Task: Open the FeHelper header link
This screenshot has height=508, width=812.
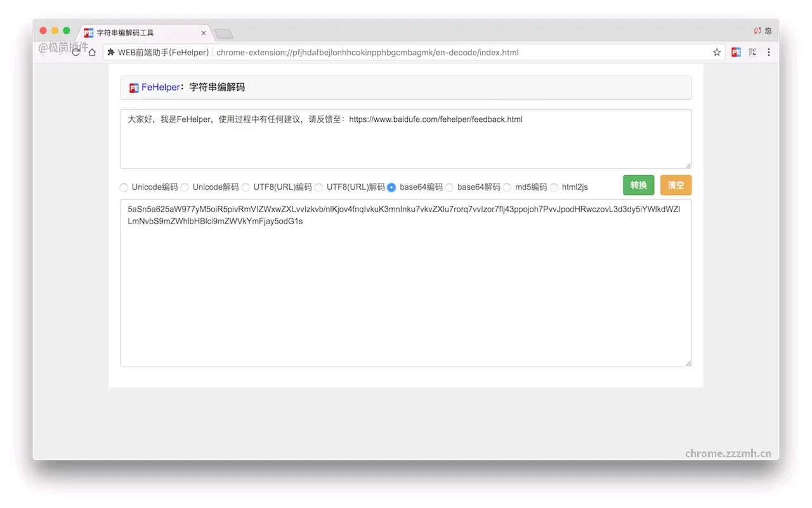Action: [160, 88]
